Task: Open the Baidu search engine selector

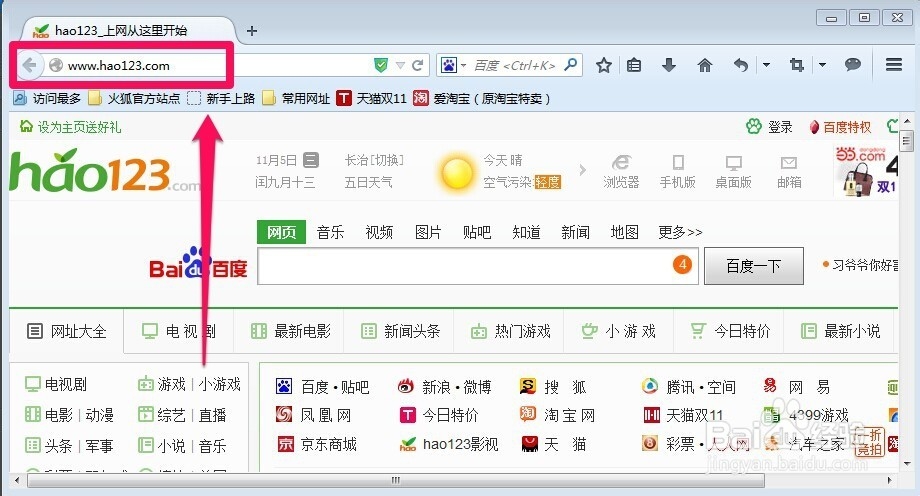Action: point(452,65)
